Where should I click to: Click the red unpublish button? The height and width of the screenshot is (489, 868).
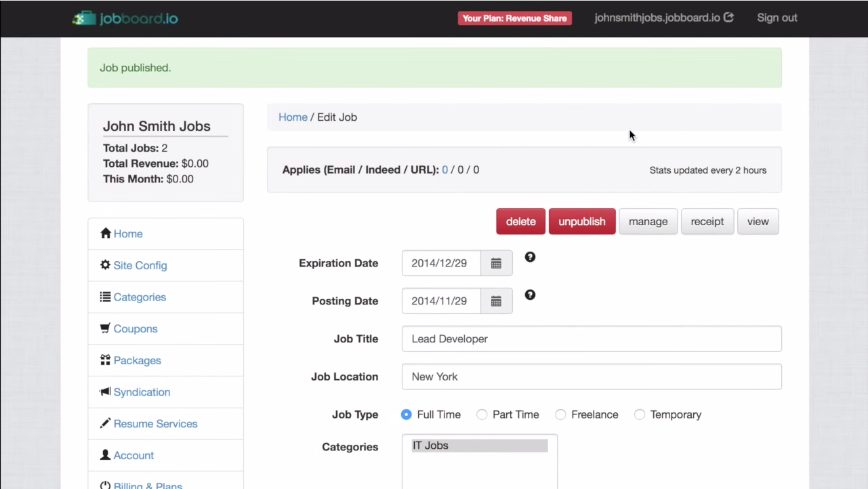click(582, 222)
